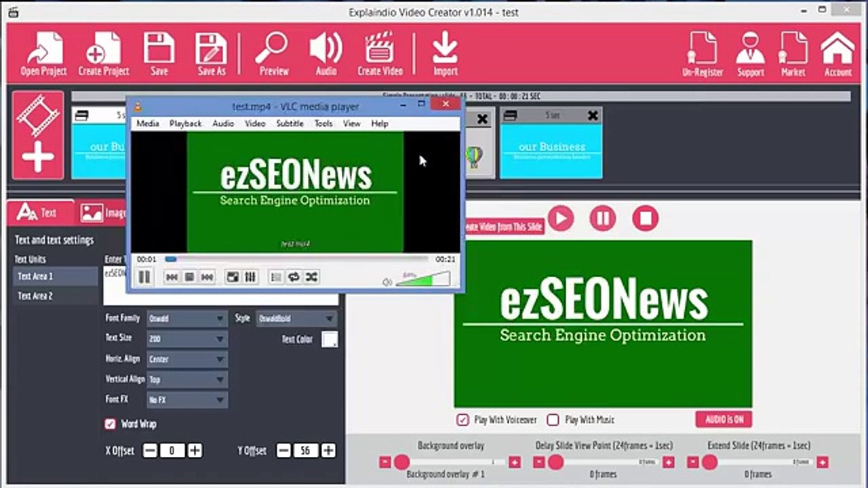Select Text Area 2 unit
Viewport: 868px width, 488px height.
pyautogui.click(x=56, y=296)
